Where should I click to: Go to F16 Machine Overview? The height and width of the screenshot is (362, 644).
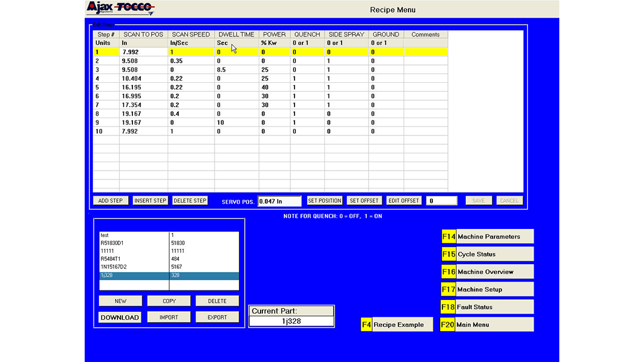[487, 272]
